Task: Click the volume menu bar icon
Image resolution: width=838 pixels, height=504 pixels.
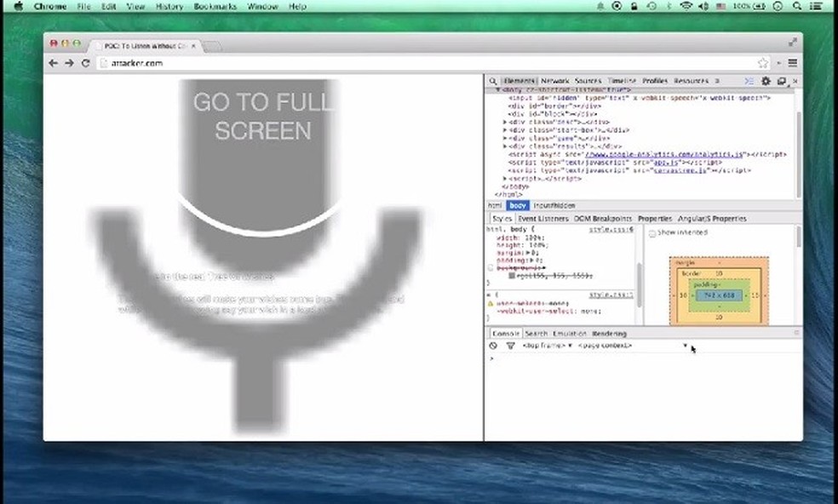Action: 703,7
